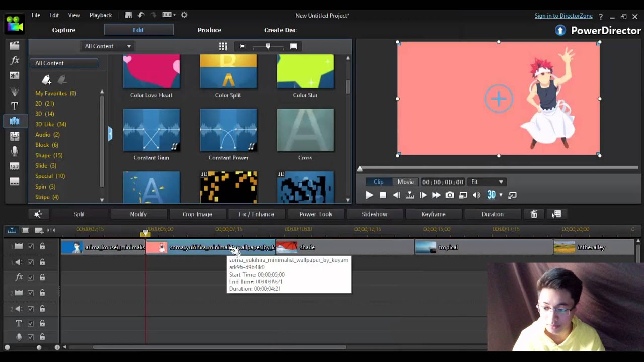The image size is (644, 362).
Task: Click the undo arrow icon
Action: [141, 15]
